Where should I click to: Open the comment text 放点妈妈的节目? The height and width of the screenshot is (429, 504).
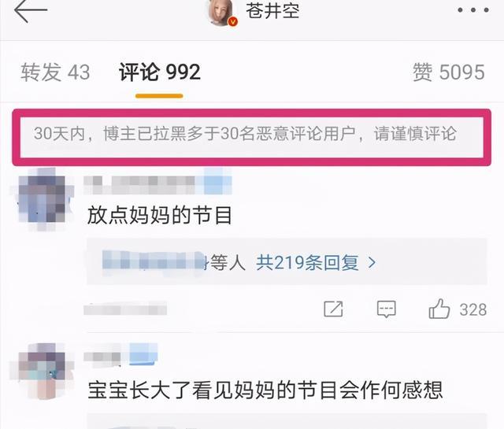pyautogui.click(x=160, y=215)
